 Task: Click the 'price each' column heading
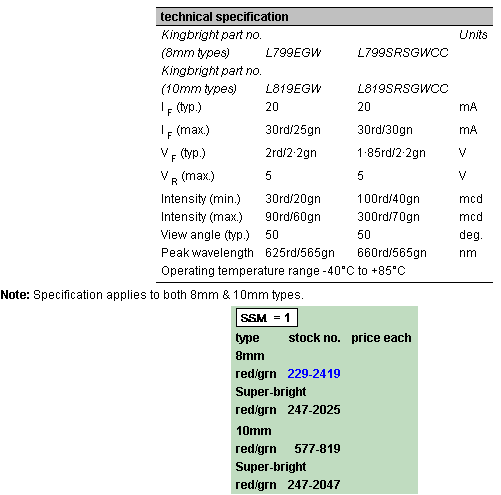381,338
